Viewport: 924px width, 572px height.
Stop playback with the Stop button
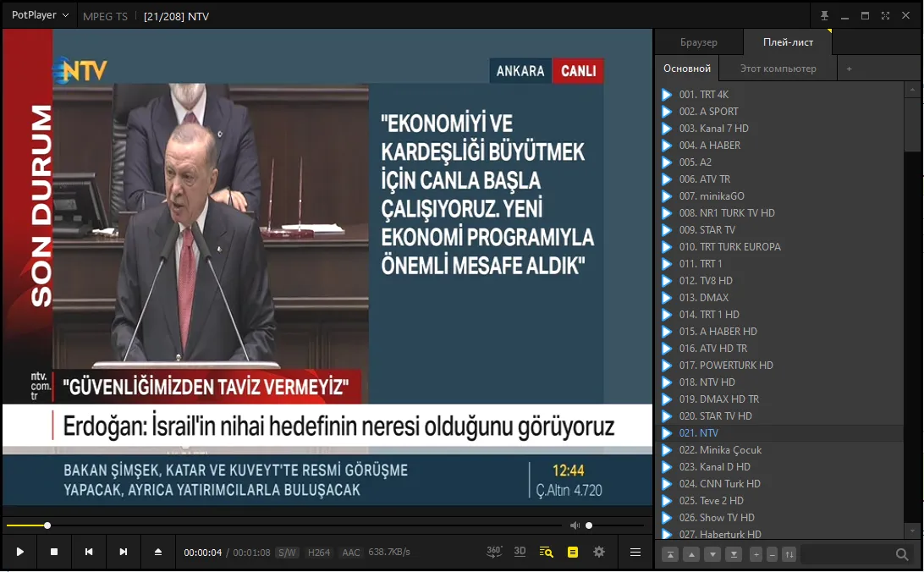[53, 552]
